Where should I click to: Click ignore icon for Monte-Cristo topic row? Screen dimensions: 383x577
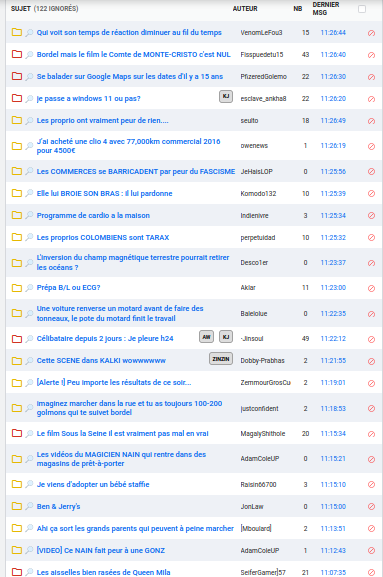click(371, 55)
